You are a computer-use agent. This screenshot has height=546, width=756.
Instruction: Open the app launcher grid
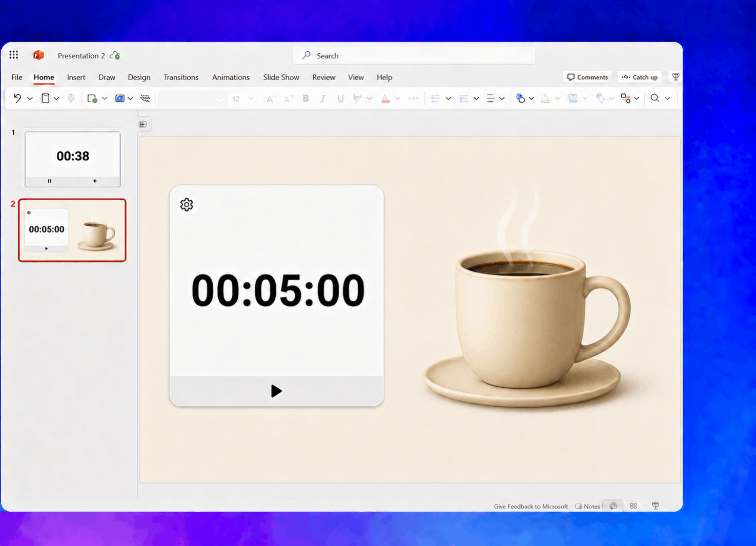point(14,55)
